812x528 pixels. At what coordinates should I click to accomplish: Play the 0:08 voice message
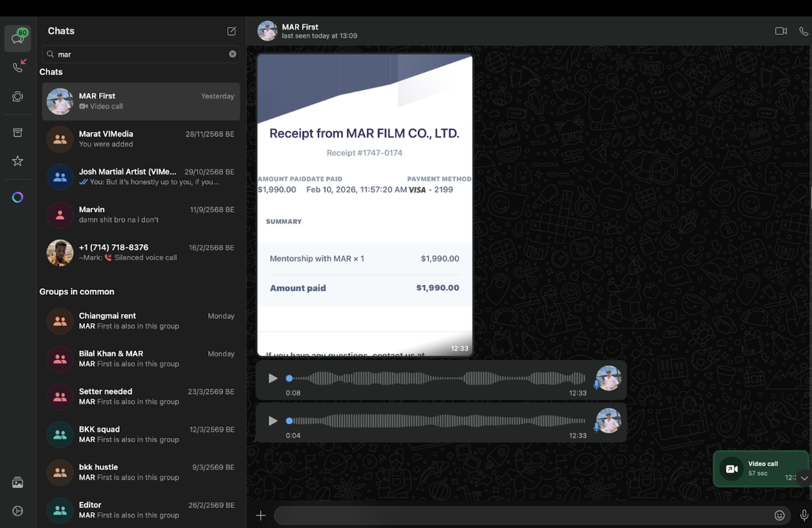point(273,378)
